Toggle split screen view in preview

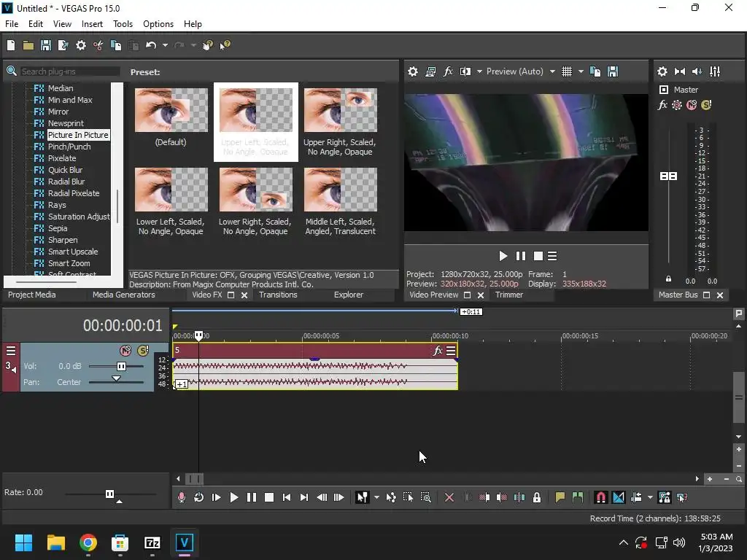pyautogui.click(x=465, y=71)
